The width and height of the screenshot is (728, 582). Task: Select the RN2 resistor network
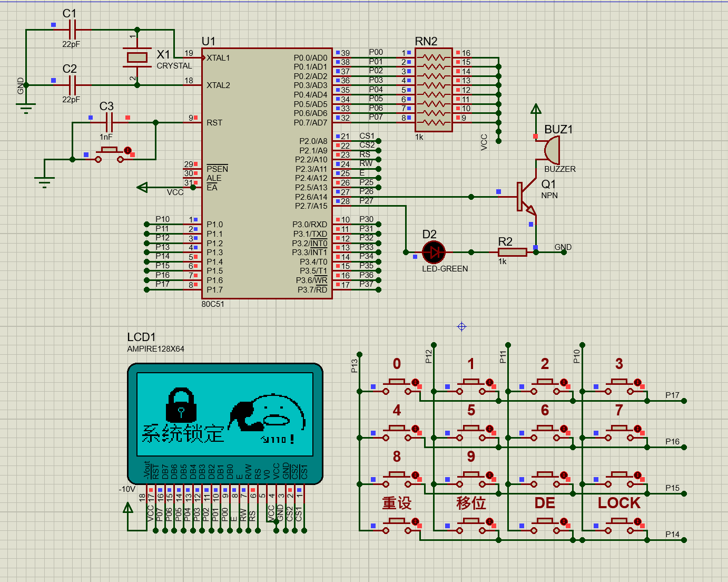coord(433,90)
